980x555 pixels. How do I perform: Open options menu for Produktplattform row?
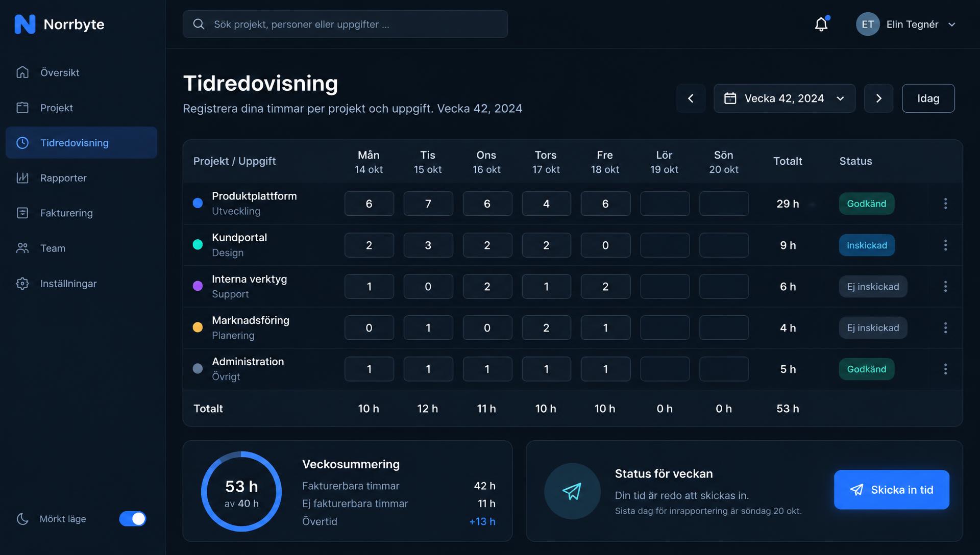tap(945, 204)
